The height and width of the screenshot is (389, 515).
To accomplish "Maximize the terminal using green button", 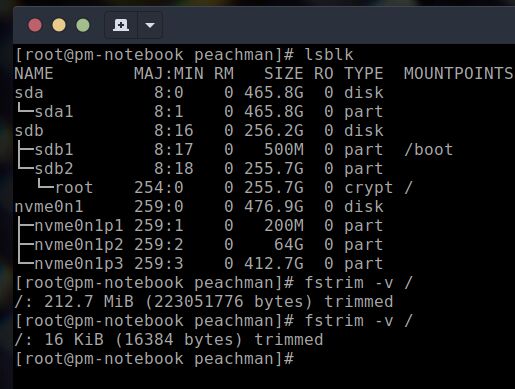I will tap(83, 25).
